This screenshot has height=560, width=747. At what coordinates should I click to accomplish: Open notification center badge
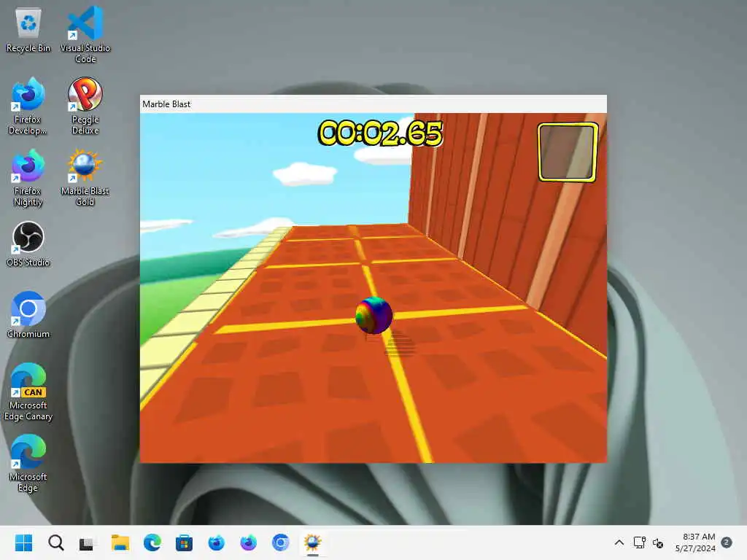pyautogui.click(x=726, y=542)
